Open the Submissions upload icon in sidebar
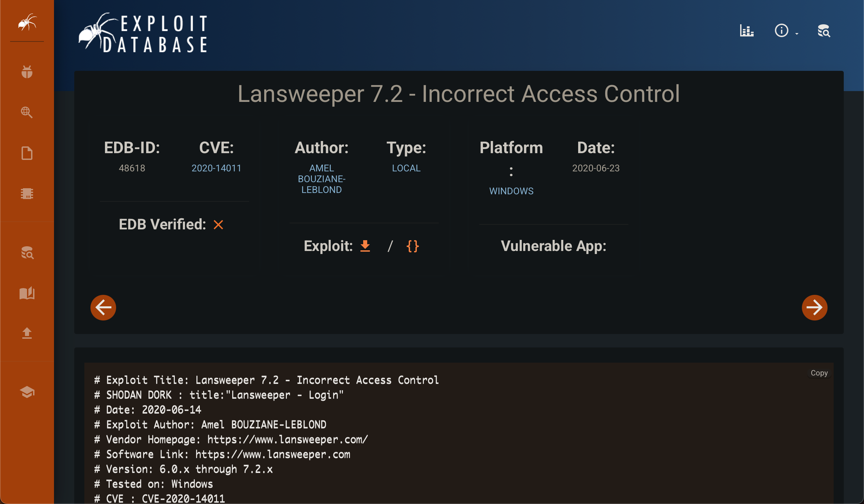 27,333
